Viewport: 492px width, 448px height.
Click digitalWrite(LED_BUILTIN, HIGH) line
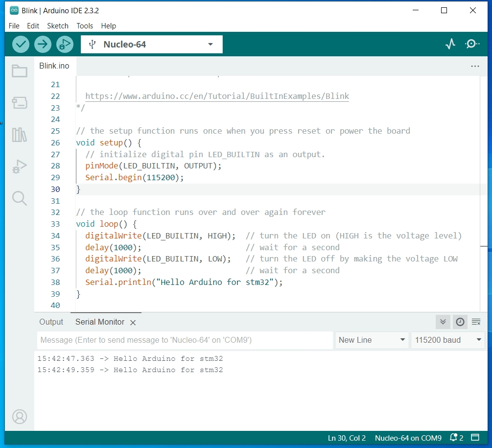tap(161, 236)
